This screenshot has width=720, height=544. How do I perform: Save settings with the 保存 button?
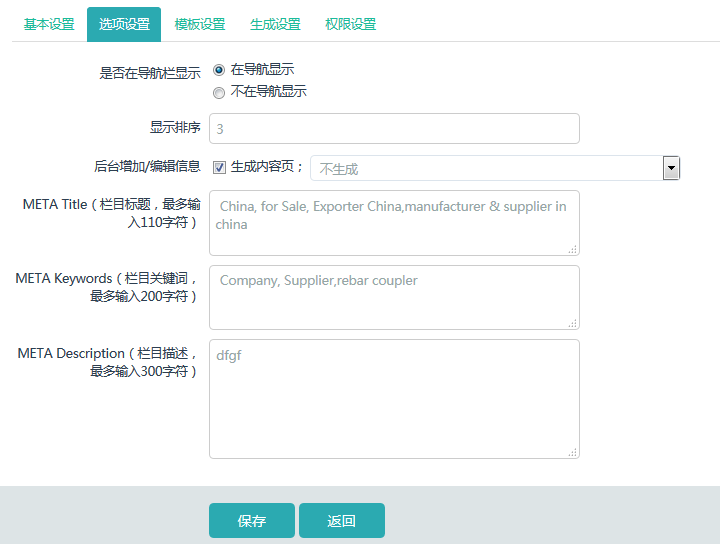click(252, 521)
